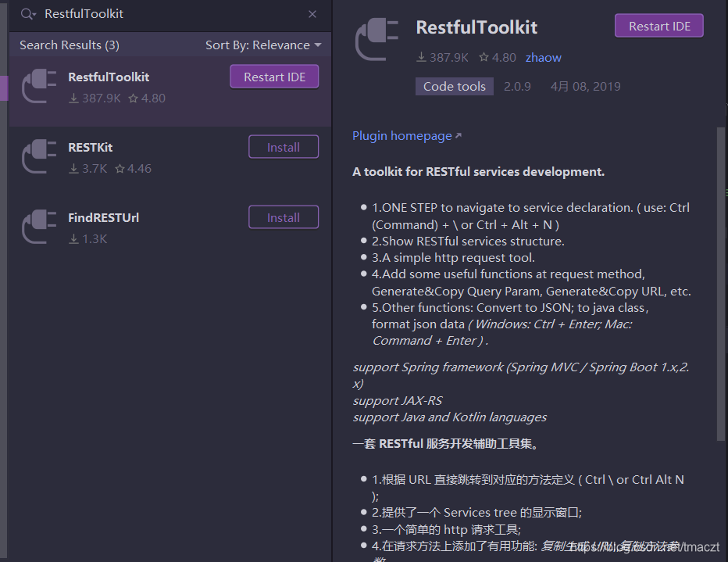Select the RestfulToolkit plugin list item
The image size is (728, 562).
click(x=170, y=91)
